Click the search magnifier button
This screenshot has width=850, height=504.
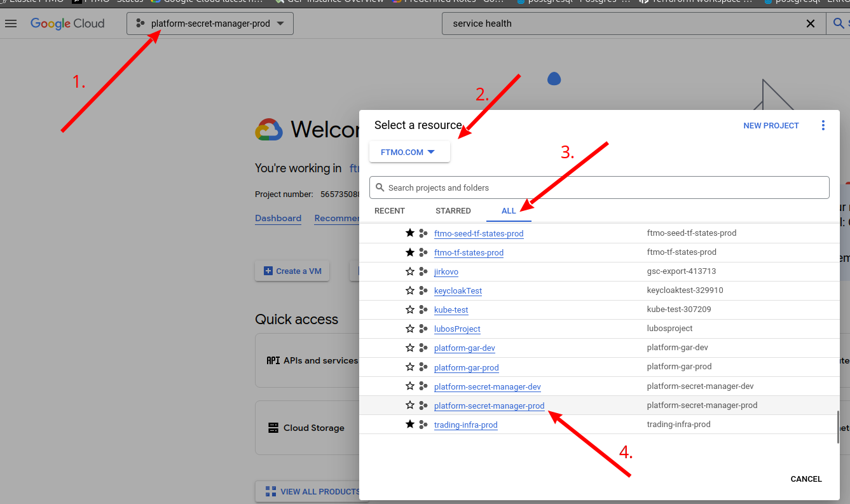[839, 24]
